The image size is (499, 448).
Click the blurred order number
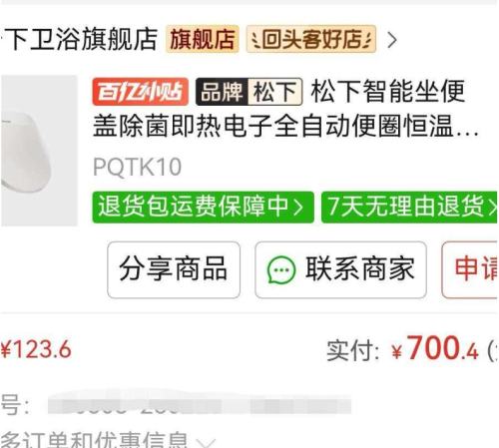coord(200,404)
